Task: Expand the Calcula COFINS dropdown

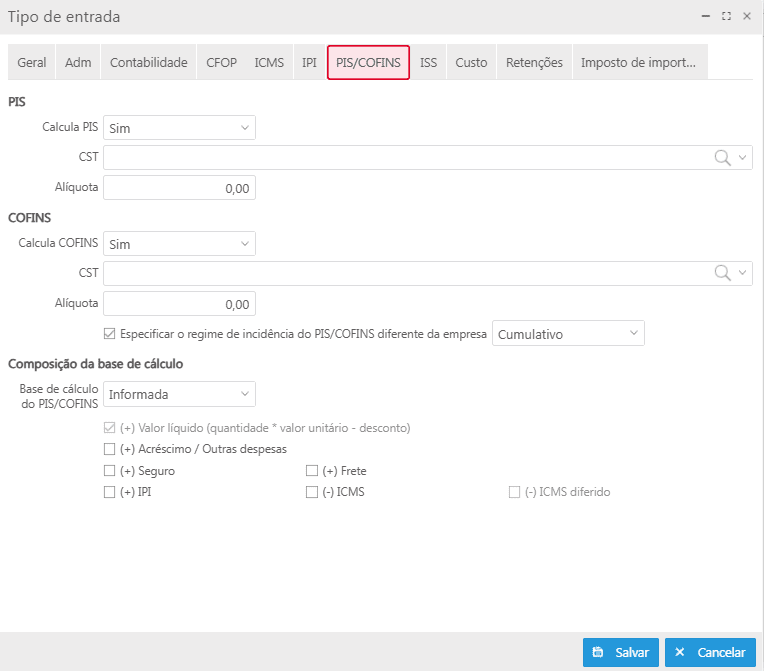Action: [x=179, y=244]
